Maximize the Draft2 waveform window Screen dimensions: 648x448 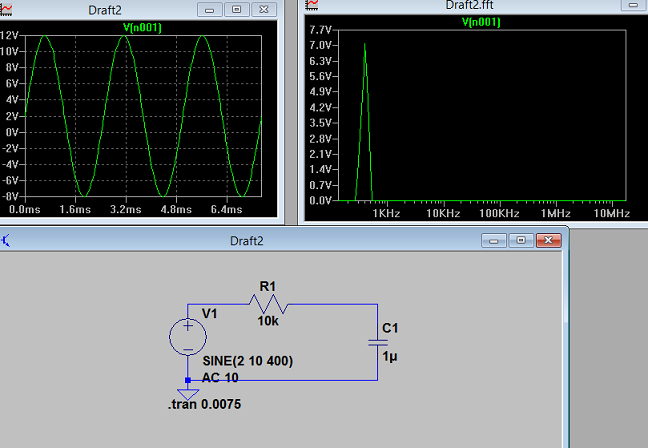(x=236, y=10)
